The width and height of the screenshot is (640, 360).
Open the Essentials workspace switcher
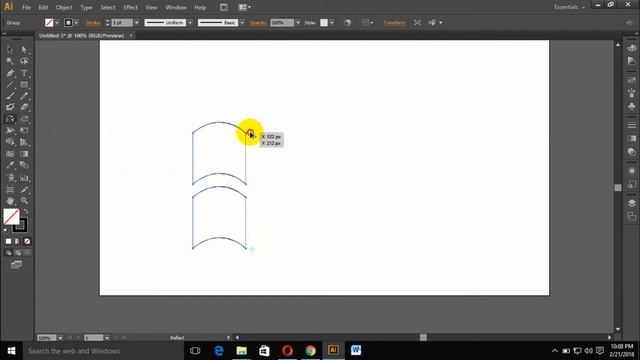pyautogui.click(x=569, y=7)
